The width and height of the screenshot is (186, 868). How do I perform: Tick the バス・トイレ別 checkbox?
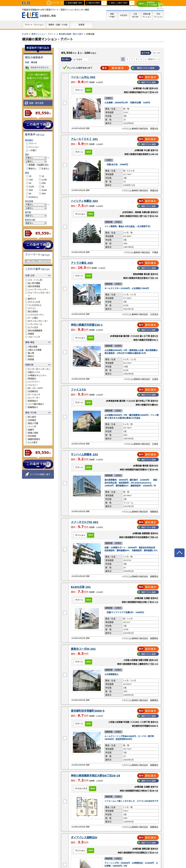(x=26, y=280)
